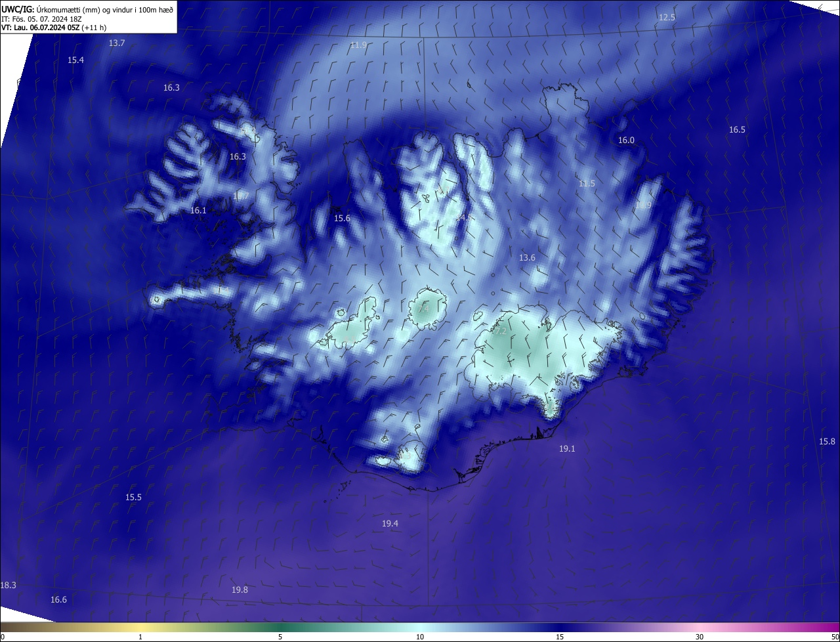Click the UWC/IG title line in the header box
840x642 pixels.
pyautogui.click(x=87, y=9)
